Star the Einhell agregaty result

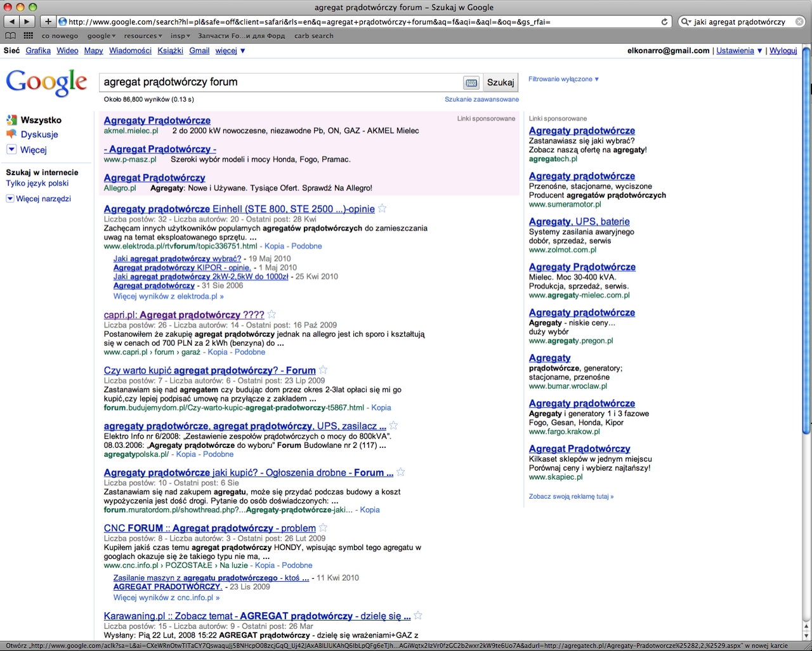[x=382, y=209]
